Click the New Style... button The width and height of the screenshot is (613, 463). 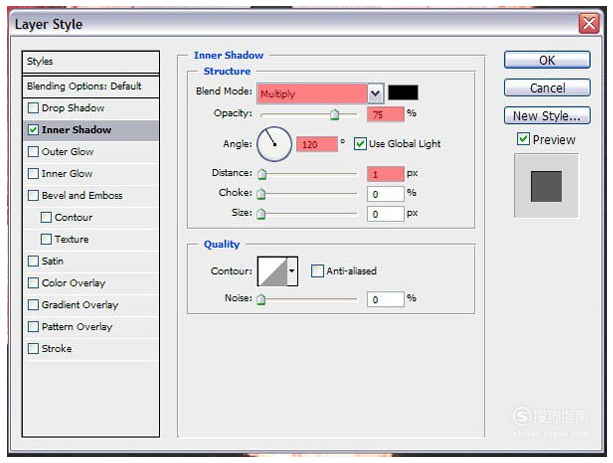(547, 115)
